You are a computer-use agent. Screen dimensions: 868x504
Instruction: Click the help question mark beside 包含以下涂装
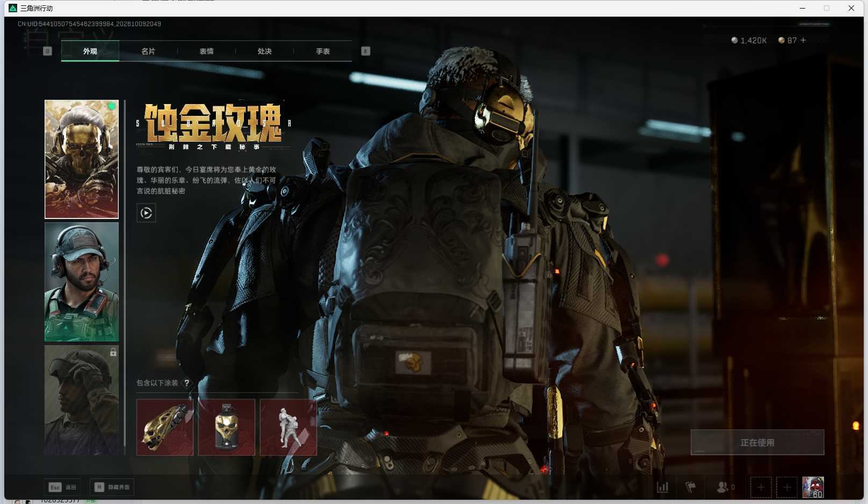(186, 383)
